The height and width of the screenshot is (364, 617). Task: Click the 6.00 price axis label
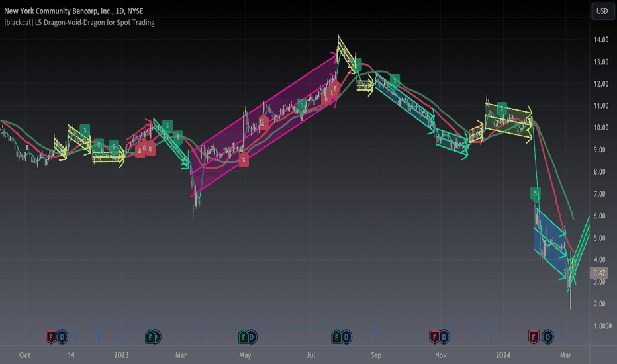click(599, 216)
